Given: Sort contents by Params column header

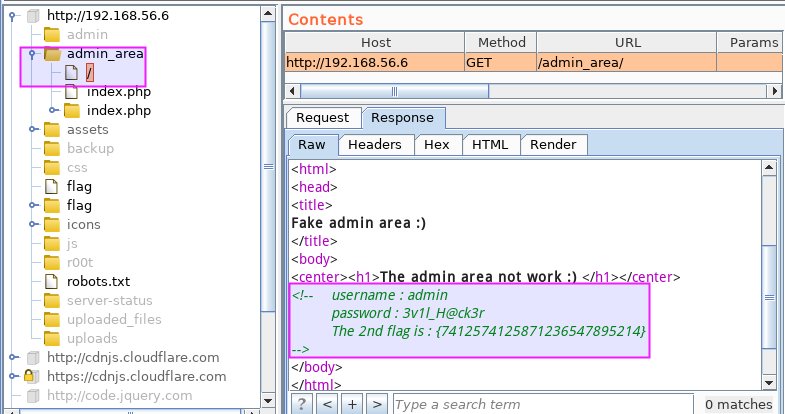Looking at the screenshot, I should 751,43.
